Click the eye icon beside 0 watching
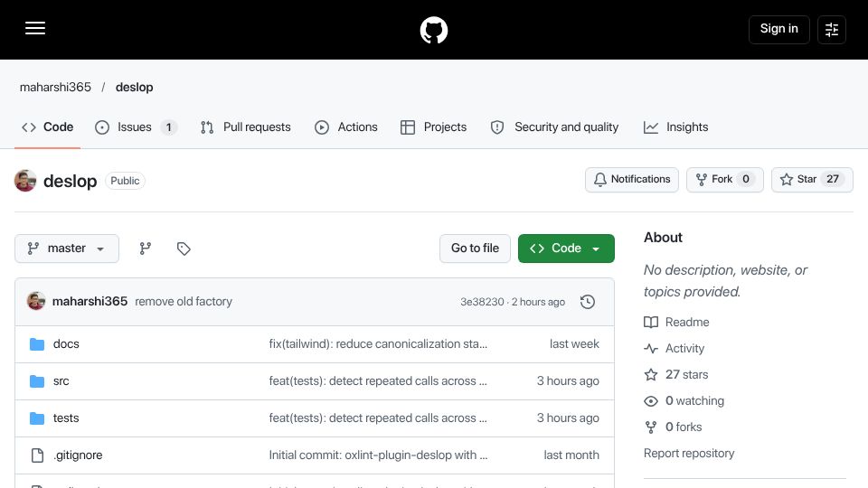Image resolution: width=868 pixels, height=488 pixels. pos(651,401)
